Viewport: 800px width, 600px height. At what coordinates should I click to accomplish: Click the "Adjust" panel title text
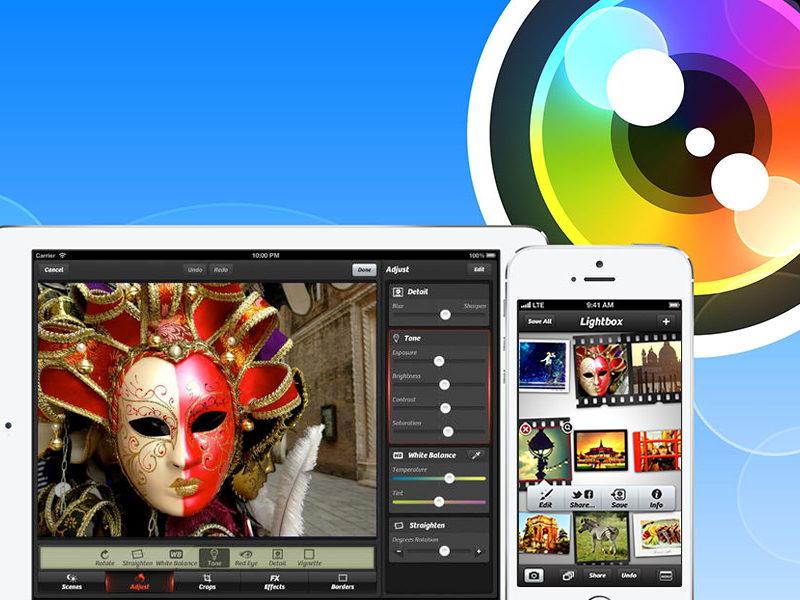click(397, 269)
